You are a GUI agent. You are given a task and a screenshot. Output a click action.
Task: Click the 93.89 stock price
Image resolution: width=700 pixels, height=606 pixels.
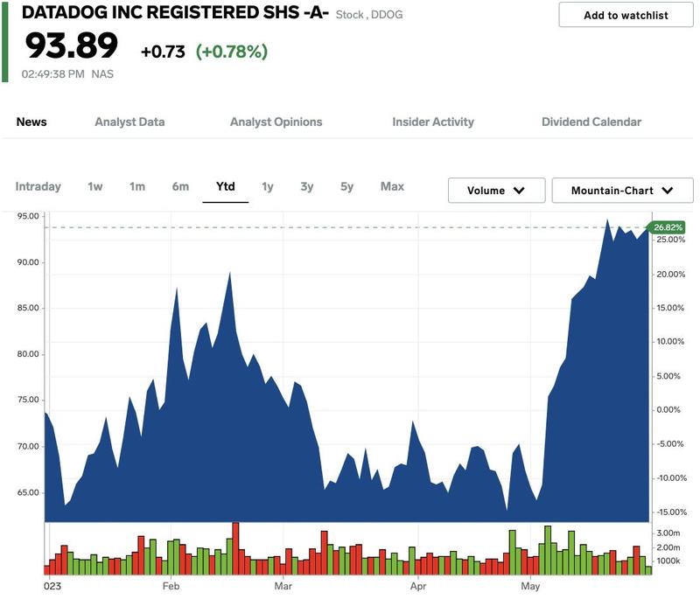[x=72, y=45]
